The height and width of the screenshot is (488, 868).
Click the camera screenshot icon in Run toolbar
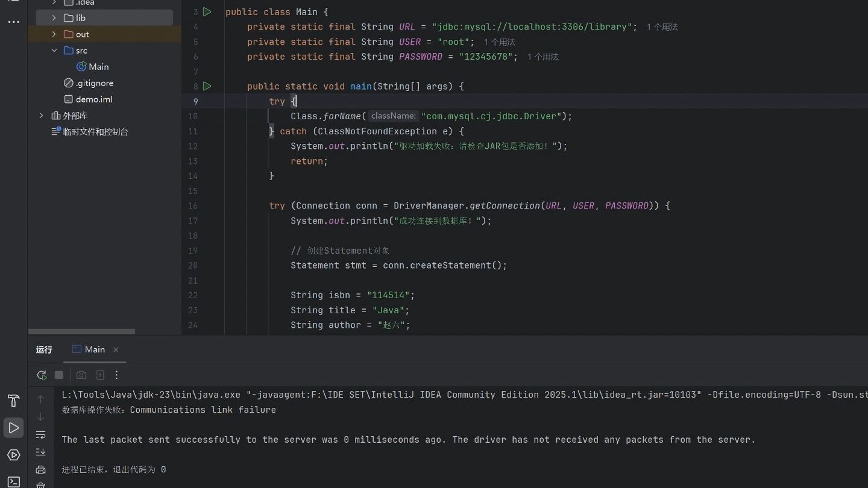tap(81, 375)
